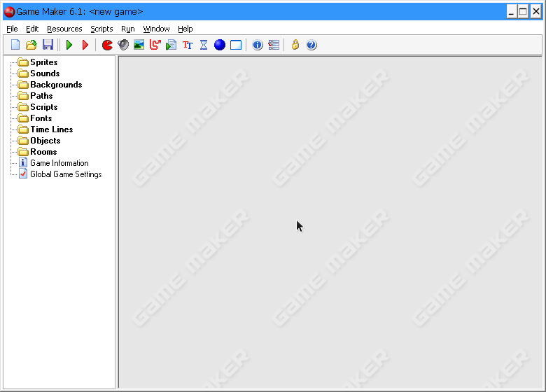Run game in debug mode red arrow

click(85, 45)
